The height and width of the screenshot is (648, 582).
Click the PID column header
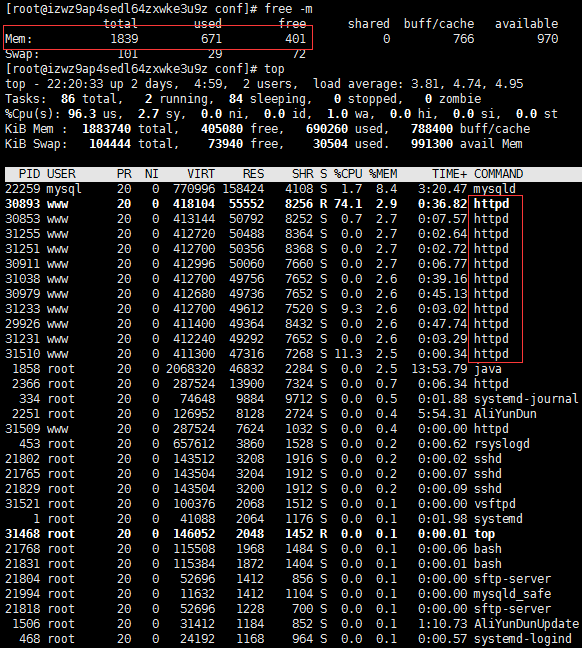coord(30,174)
